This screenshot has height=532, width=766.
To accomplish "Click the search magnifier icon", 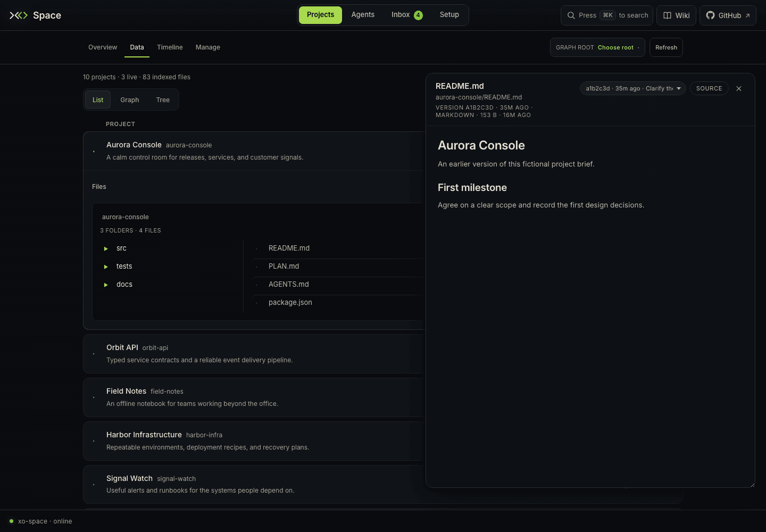I will point(571,15).
